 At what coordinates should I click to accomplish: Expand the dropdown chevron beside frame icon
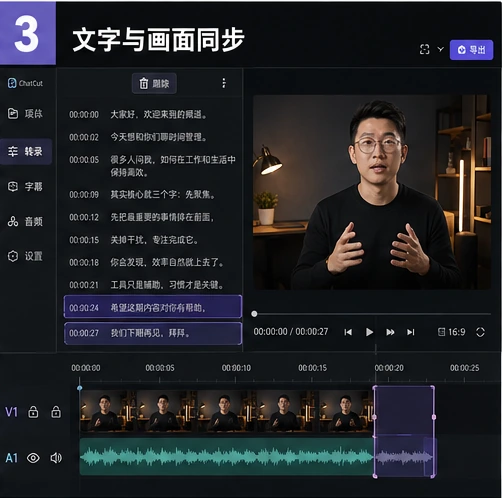click(440, 49)
